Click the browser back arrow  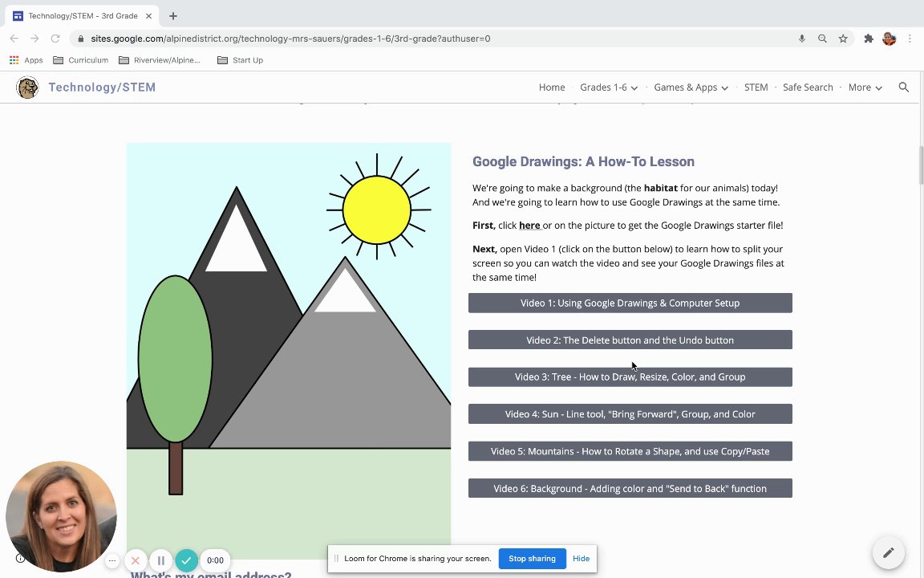tap(14, 39)
